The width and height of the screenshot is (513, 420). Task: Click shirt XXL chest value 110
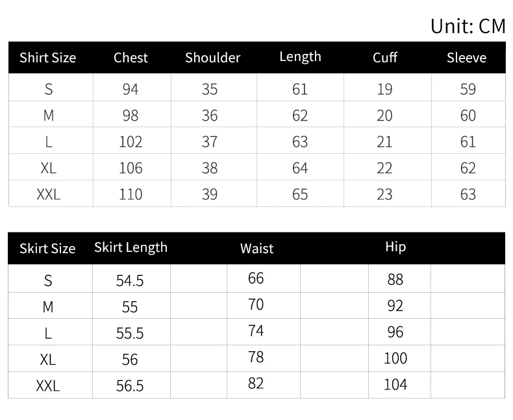[131, 194]
